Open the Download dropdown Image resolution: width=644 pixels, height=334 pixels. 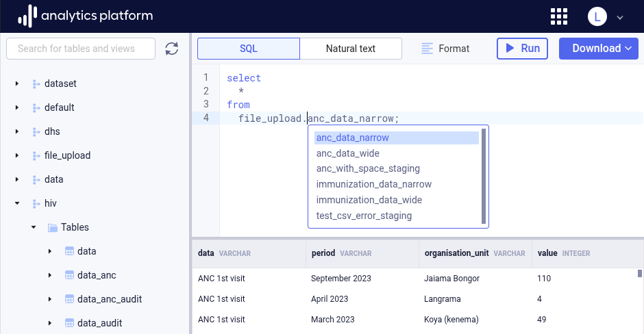point(598,49)
